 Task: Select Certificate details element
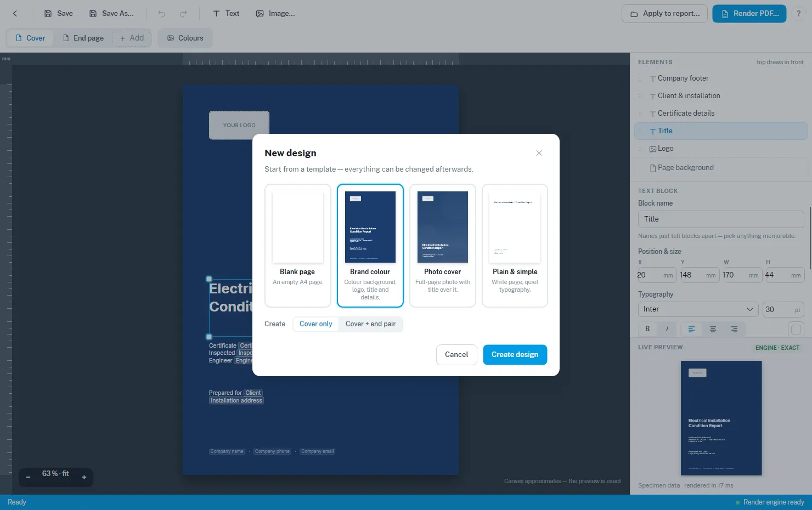click(x=721, y=114)
